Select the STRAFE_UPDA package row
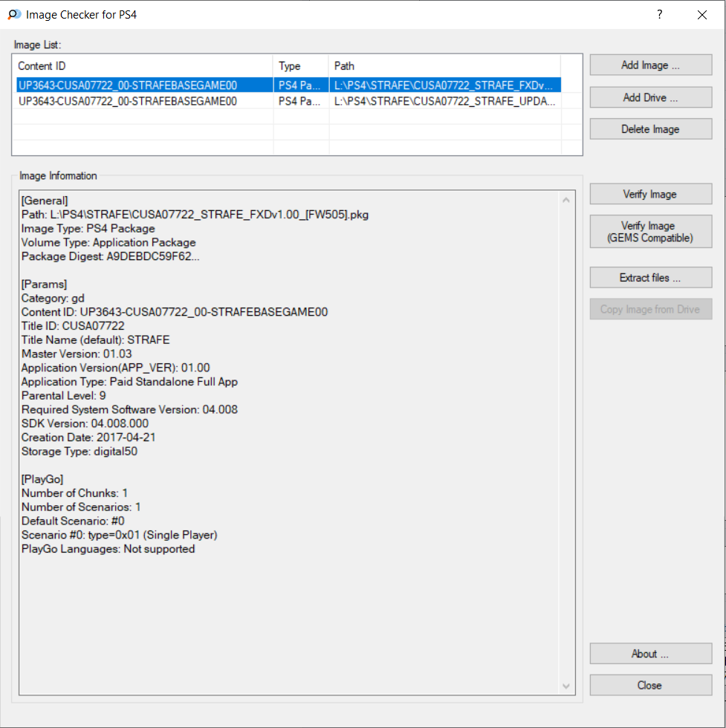 [x=288, y=101]
